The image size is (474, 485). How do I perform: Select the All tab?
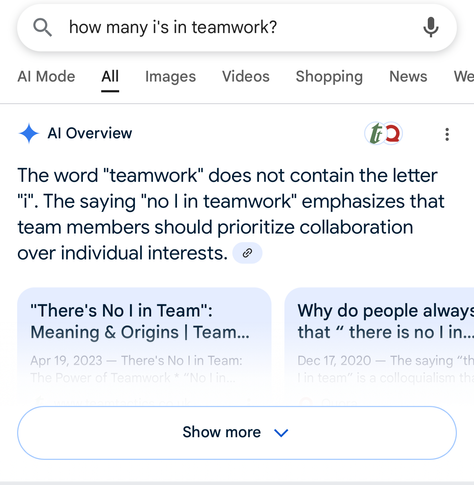(x=110, y=77)
